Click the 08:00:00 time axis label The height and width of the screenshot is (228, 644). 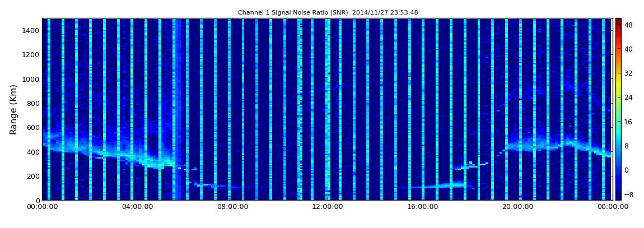click(x=232, y=207)
